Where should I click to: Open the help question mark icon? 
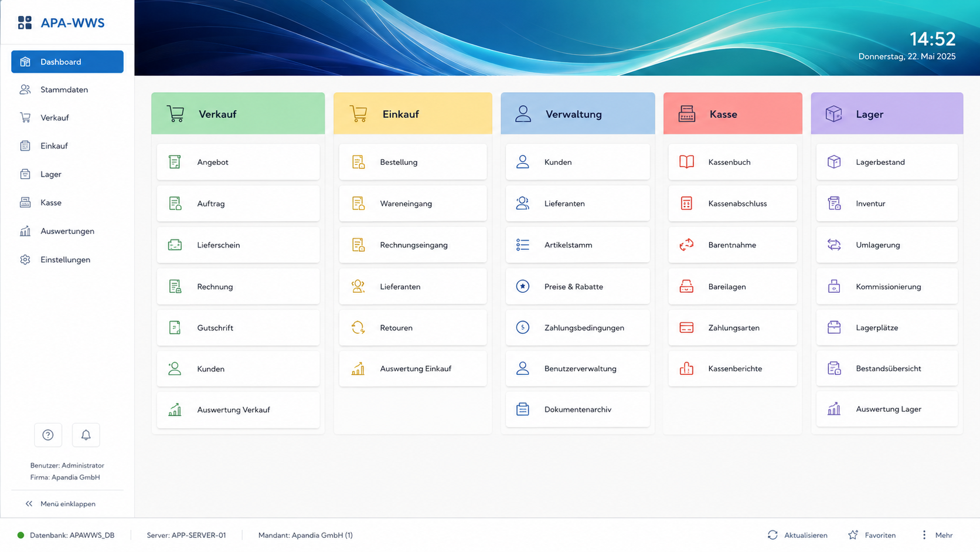[48, 435]
